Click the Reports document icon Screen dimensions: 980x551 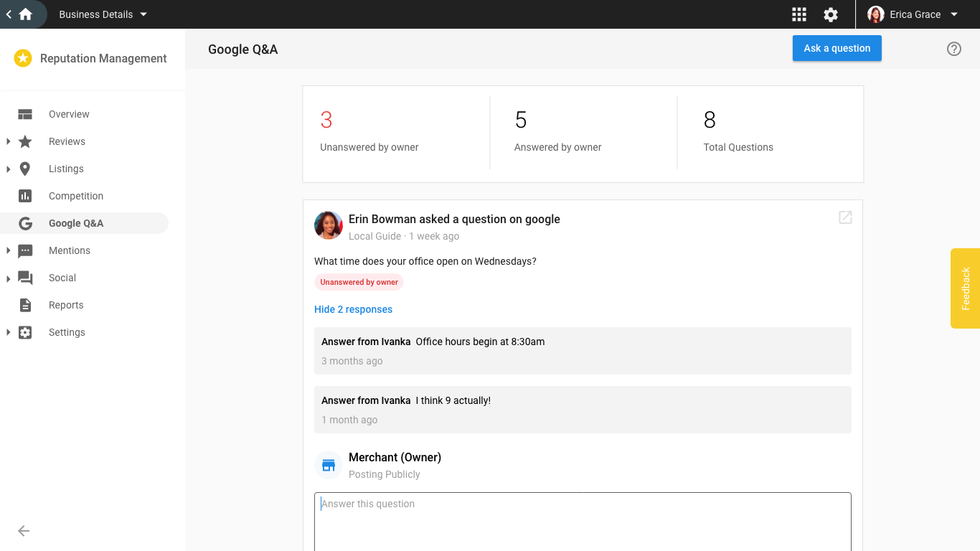point(25,305)
